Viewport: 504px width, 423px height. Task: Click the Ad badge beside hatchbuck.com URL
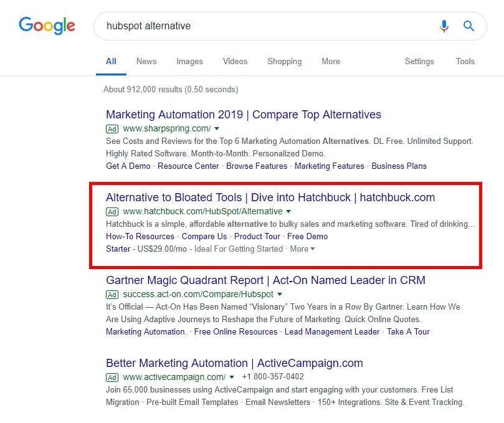pos(112,212)
